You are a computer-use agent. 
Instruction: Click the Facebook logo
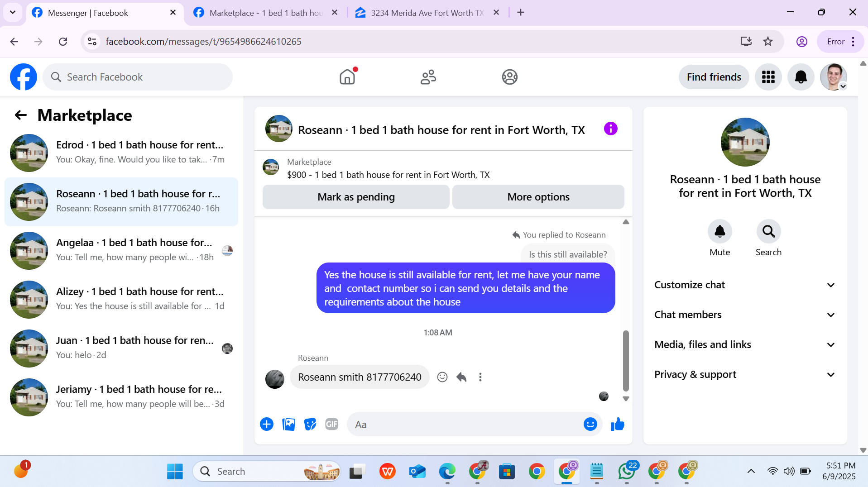[24, 77]
